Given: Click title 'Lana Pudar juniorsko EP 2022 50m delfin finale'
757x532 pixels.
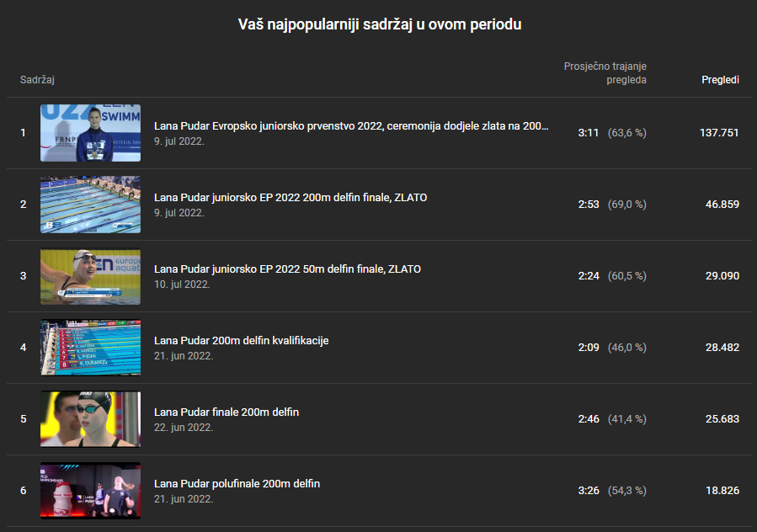Looking at the screenshot, I should 287,269.
